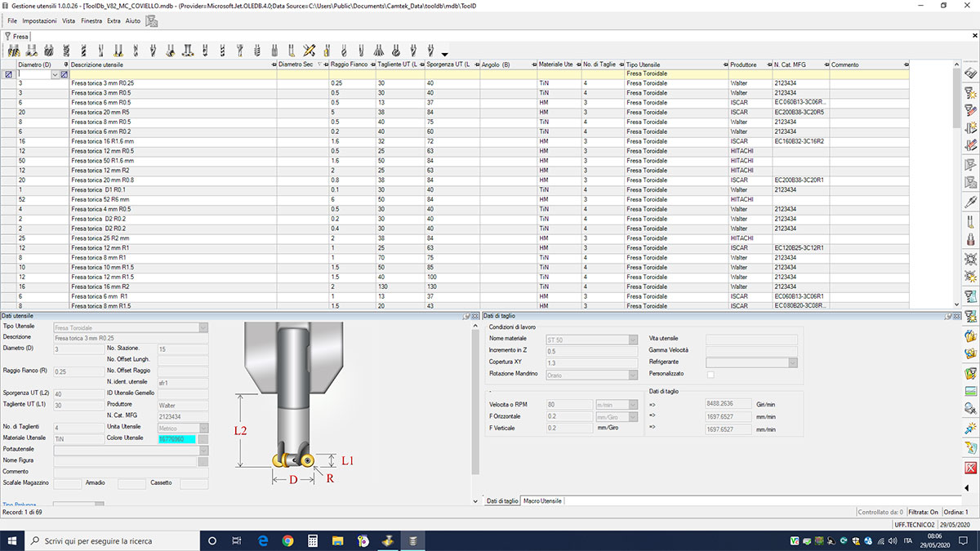
Task: Open the Diametro filter dropdown
Action: (55, 74)
